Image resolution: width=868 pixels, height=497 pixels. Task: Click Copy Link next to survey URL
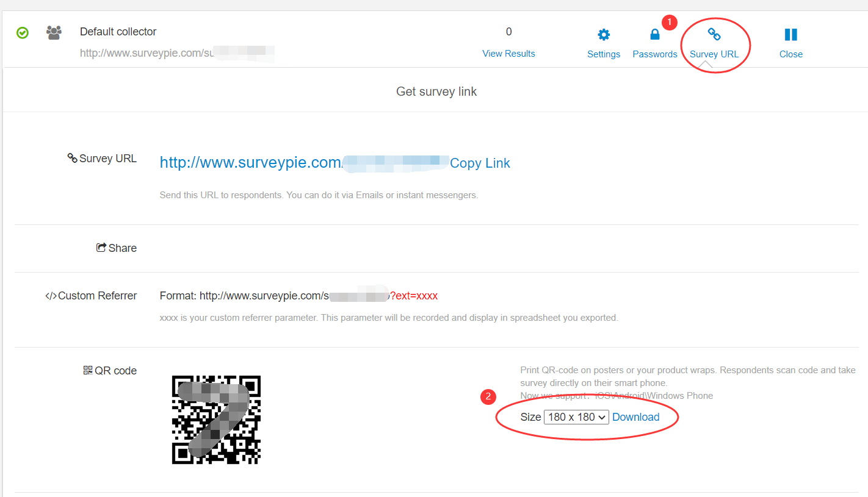480,163
